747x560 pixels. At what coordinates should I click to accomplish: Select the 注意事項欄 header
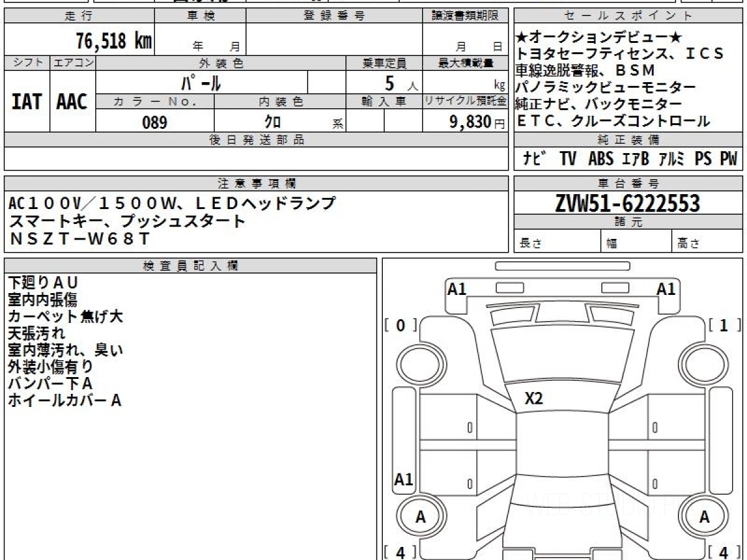pos(256,184)
